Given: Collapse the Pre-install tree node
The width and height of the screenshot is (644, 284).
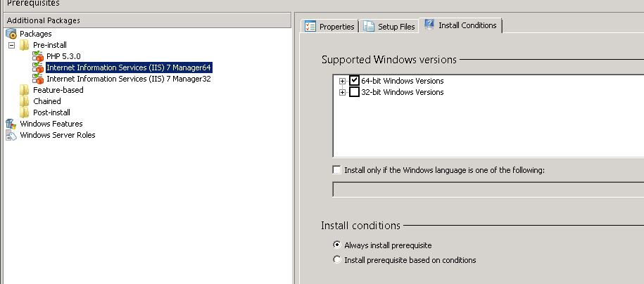Looking at the screenshot, I should click(11, 45).
